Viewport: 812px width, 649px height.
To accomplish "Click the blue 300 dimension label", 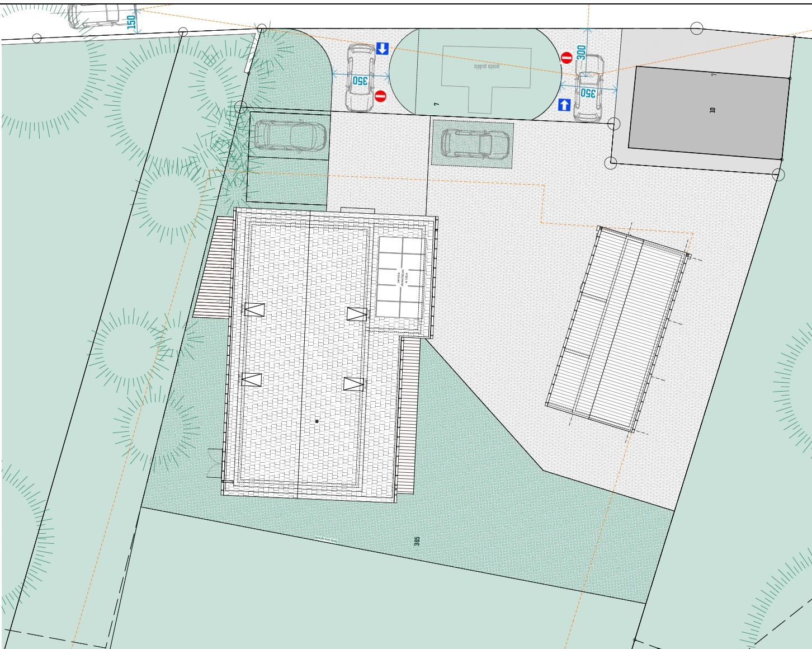I will pyautogui.click(x=582, y=53).
